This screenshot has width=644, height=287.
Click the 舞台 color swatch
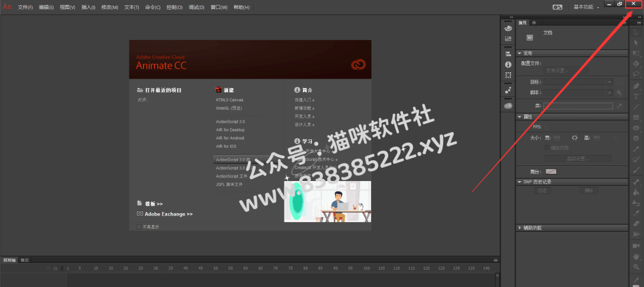551,171
